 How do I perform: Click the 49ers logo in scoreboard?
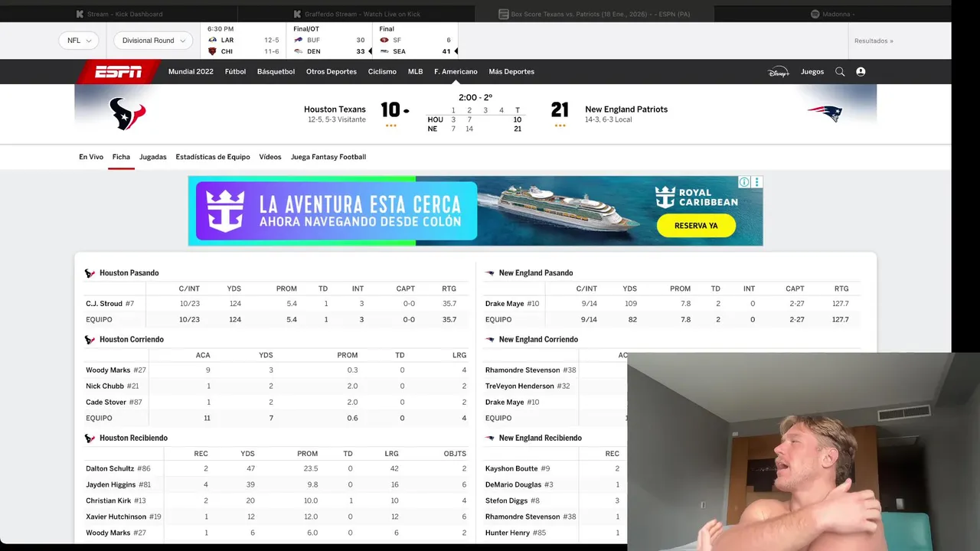pyautogui.click(x=384, y=40)
